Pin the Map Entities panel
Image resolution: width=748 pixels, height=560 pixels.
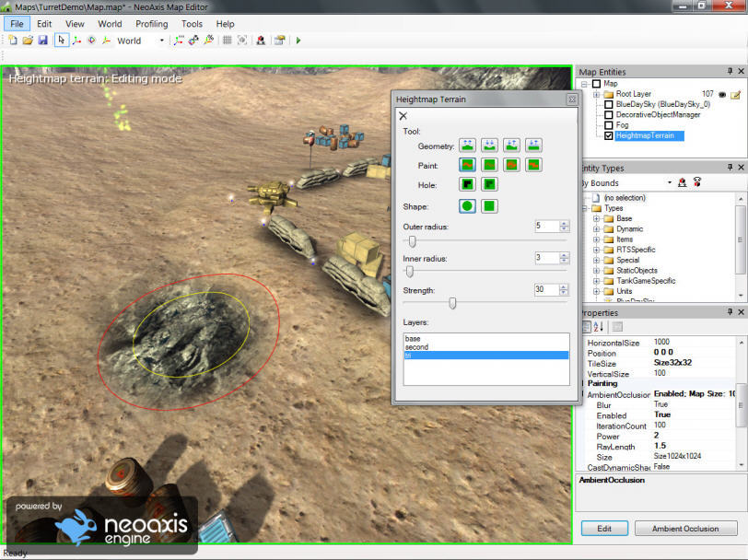pyautogui.click(x=730, y=71)
